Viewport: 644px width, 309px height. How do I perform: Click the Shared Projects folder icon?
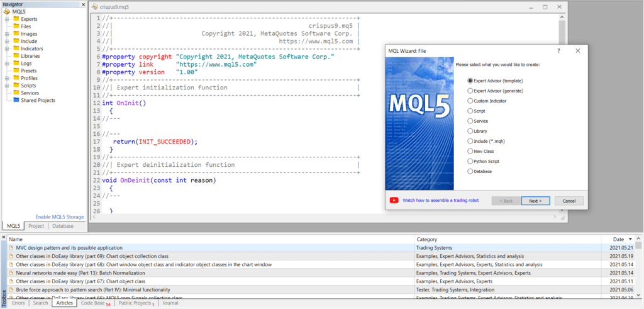pyautogui.click(x=16, y=100)
